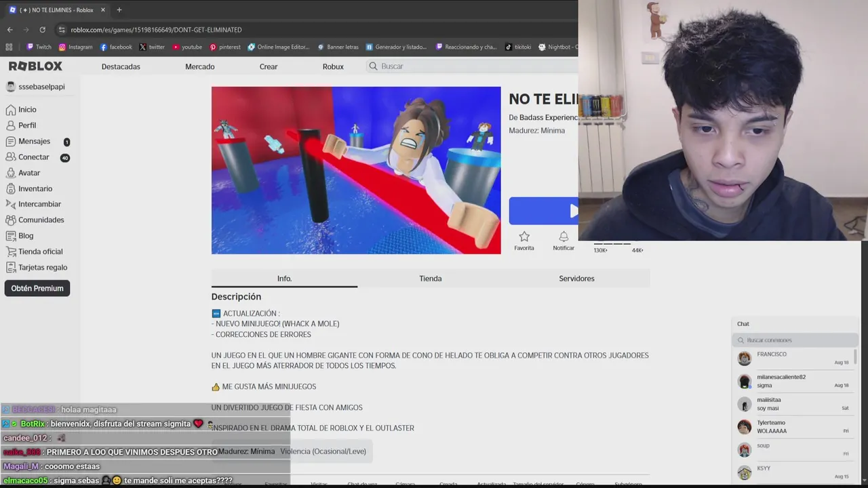Open the Generador y listado bookmark
Viewport: 868px width, 488px height.
tap(396, 47)
